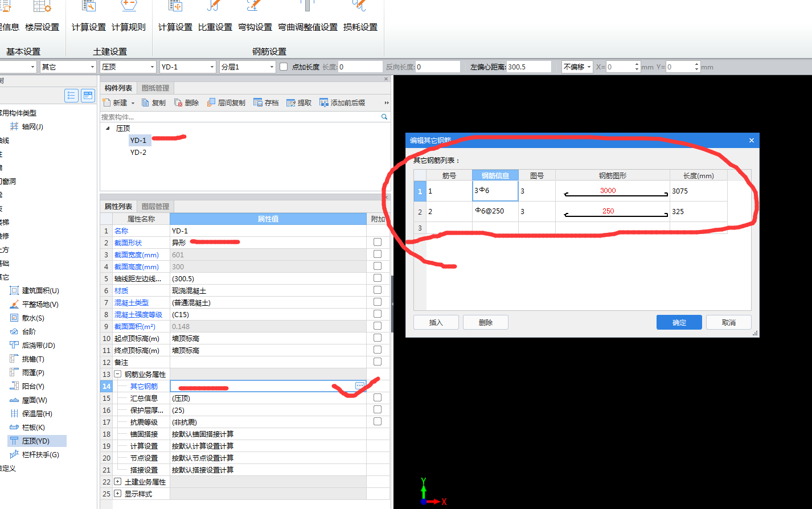This screenshot has height=509, width=812.
Task: Switch navigation tree to panel view icon
Action: (88, 96)
